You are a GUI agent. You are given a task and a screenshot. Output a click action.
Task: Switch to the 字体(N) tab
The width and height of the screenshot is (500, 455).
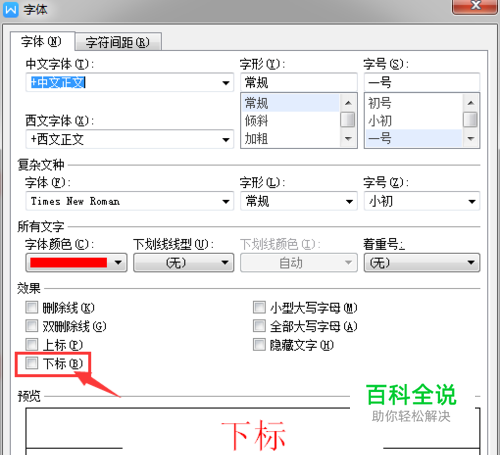[42, 42]
